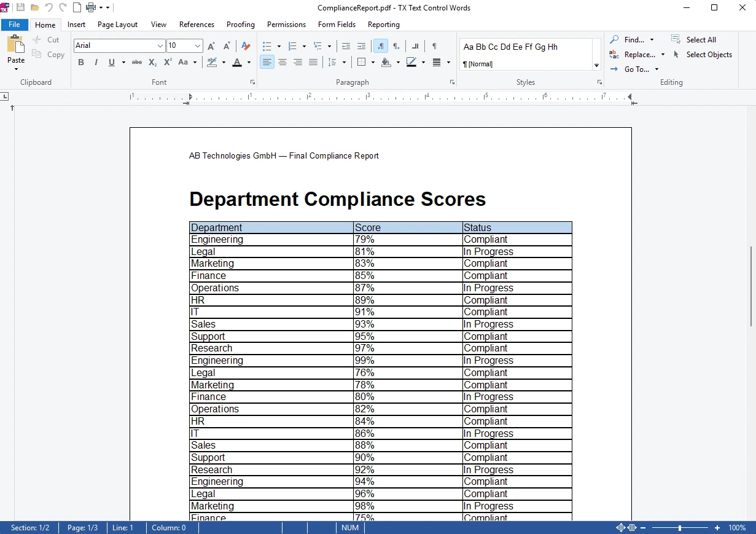Select the Grow Font icon

pyautogui.click(x=210, y=45)
